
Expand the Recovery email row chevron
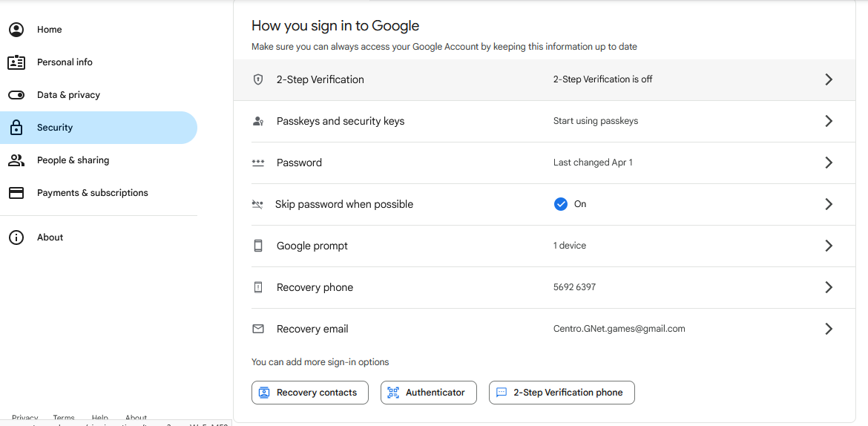pyautogui.click(x=829, y=329)
